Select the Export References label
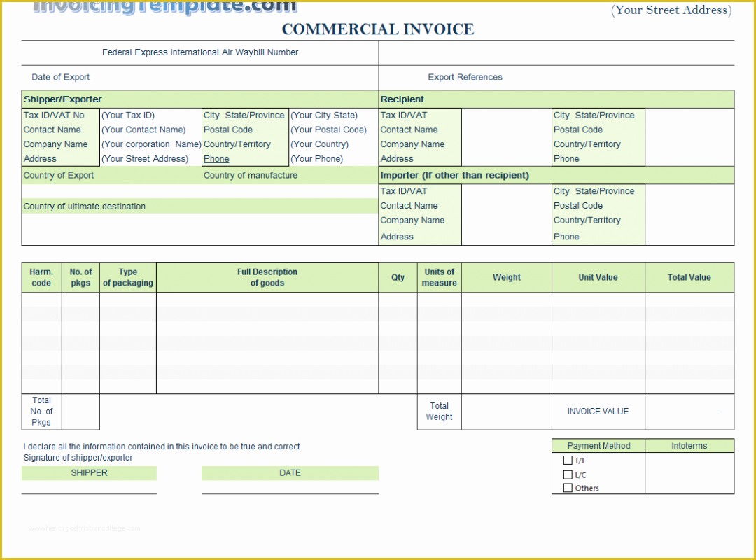756x560 pixels. pyautogui.click(x=465, y=77)
